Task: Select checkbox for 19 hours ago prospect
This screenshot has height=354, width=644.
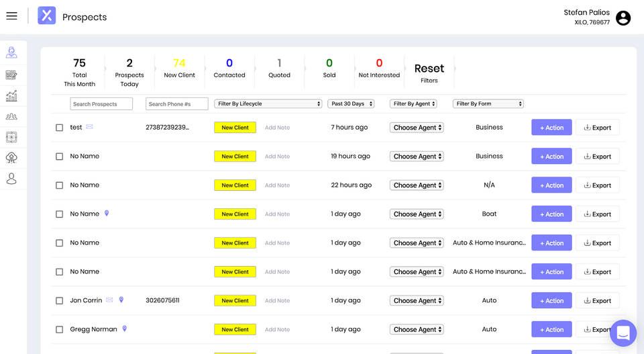Action: click(x=60, y=157)
